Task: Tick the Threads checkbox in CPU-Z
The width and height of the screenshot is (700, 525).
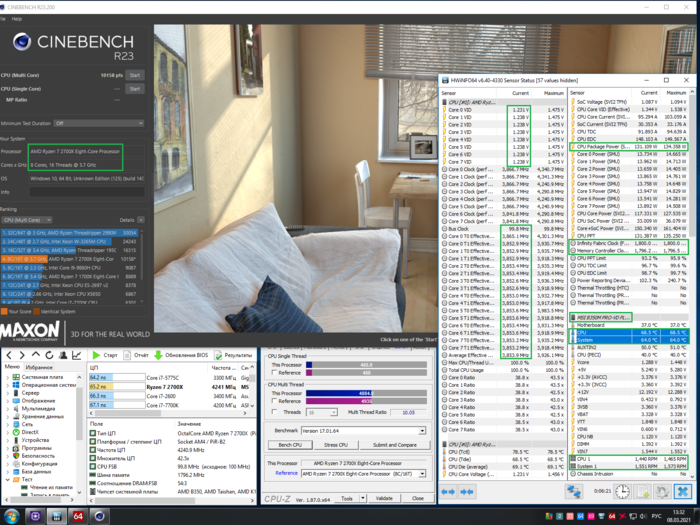Action: 275,412
